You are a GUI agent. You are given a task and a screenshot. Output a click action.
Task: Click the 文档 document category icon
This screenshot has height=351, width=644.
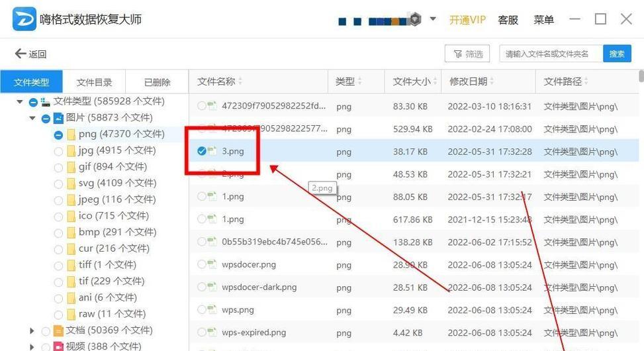point(58,330)
